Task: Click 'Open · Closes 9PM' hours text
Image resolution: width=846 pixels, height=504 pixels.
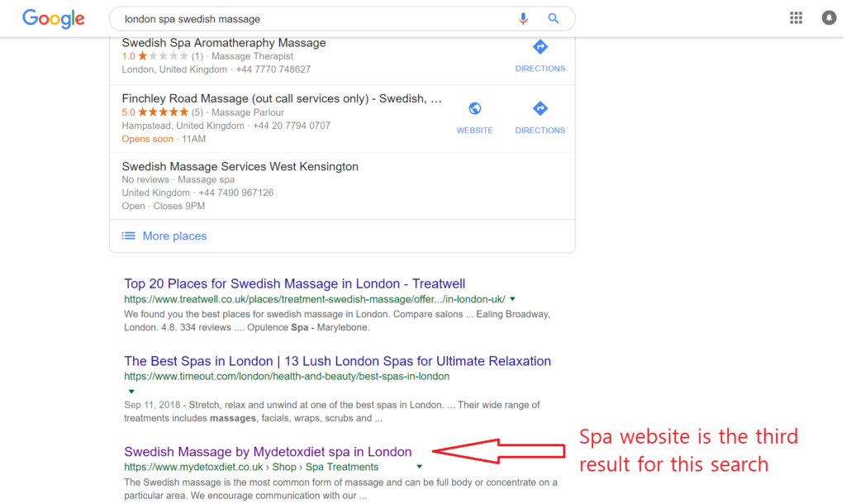Action: coord(164,206)
